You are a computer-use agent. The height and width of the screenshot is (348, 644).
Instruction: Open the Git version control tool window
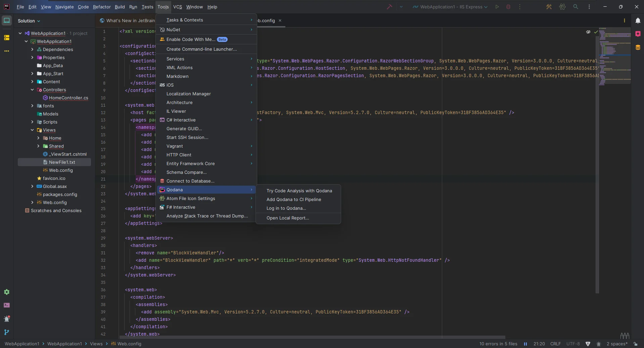[7, 332]
